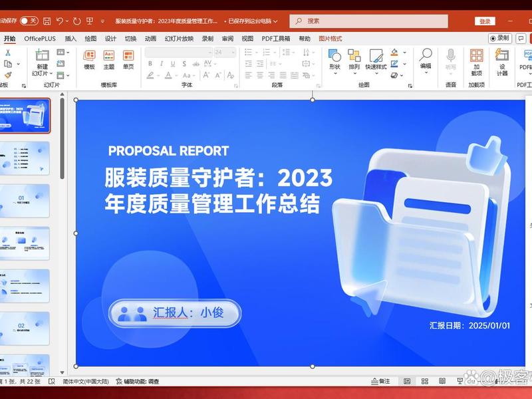The width and height of the screenshot is (532, 399).
Task: Open the 编辑 find/edit button
Action: [426, 61]
